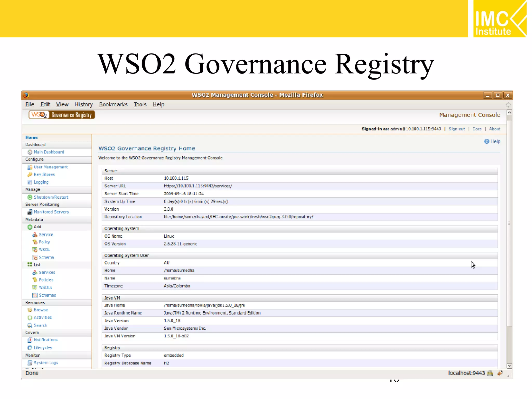532x399 pixels.
Task: Click the Browse resources icon
Action: (30, 310)
